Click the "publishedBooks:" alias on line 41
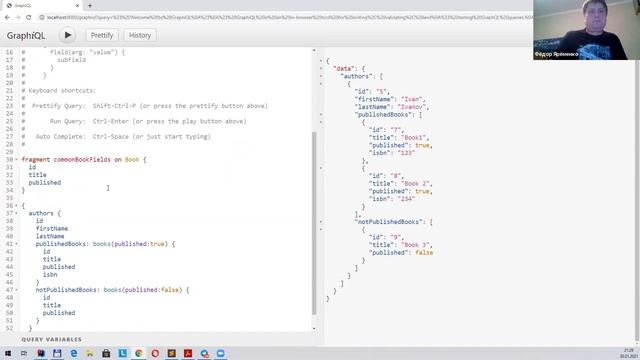This screenshot has height=360, width=640. (62, 244)
